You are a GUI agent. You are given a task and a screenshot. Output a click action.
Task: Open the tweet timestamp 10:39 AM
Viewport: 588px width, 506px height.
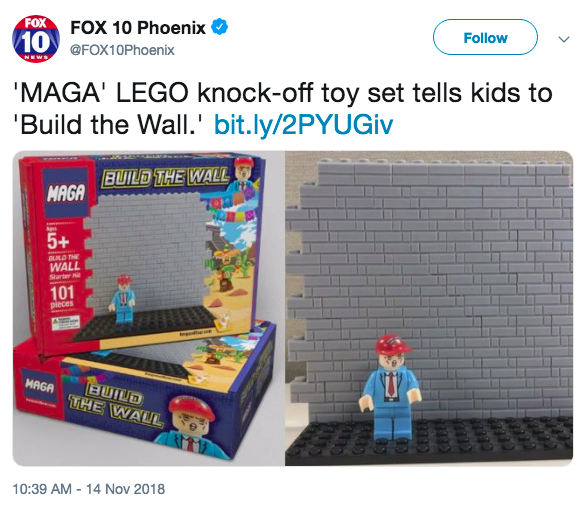click(x=42, y=489)
